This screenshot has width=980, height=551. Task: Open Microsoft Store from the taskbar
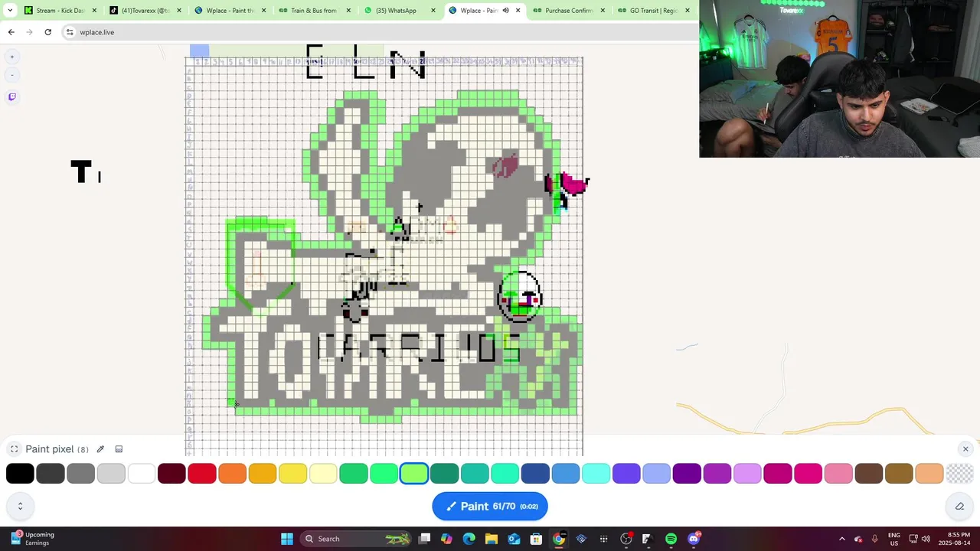pyautogui.click(x=537, y=539)
